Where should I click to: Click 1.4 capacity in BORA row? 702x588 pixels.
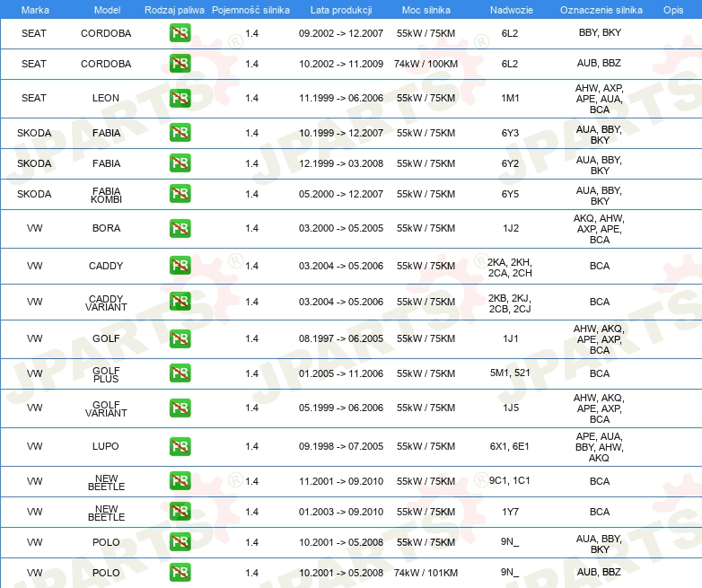(251, 228)
